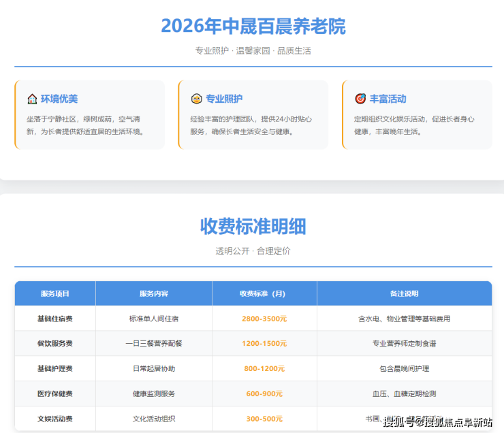Click the 2026年中晟百晨养老院 page title

click(x=253, y=26)
